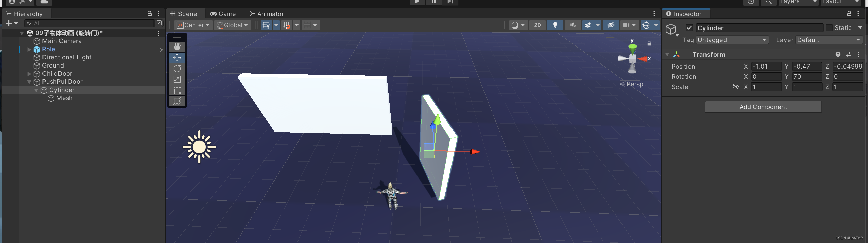Toggle the 2D view mode
This screenshot has height=243, width=868.
(537, 25)
